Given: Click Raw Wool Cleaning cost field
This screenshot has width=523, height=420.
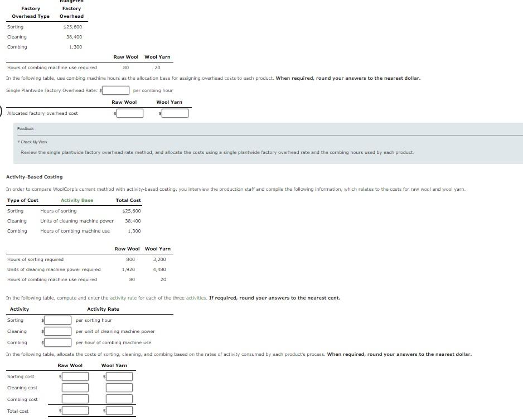Looking at the screenshot, I should click(75, 388).
